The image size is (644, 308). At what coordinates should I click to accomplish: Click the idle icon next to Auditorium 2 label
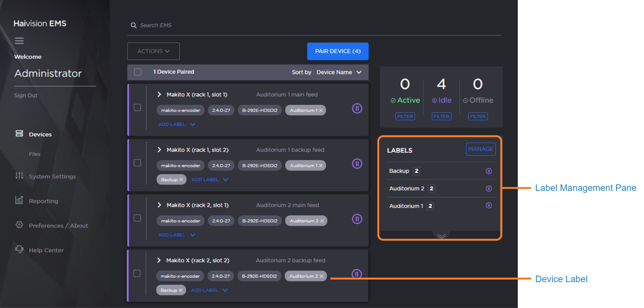[489, 189]
